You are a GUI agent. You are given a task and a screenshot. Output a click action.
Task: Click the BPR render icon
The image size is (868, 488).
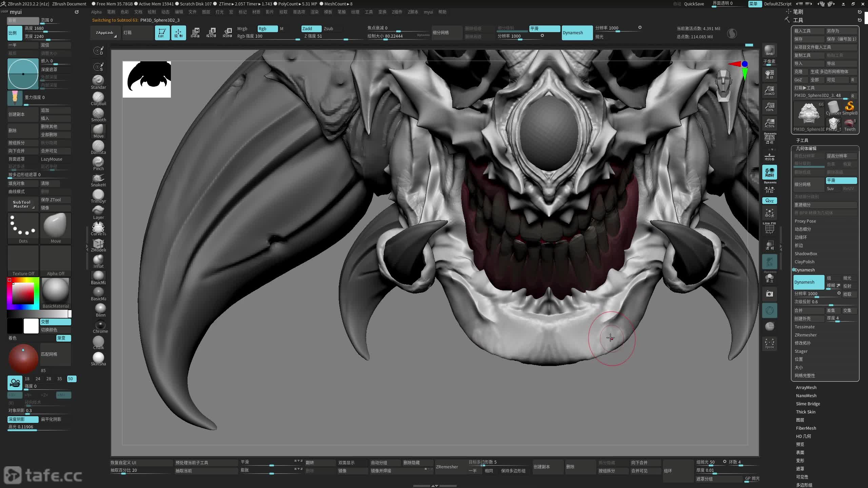pos(769,50)
